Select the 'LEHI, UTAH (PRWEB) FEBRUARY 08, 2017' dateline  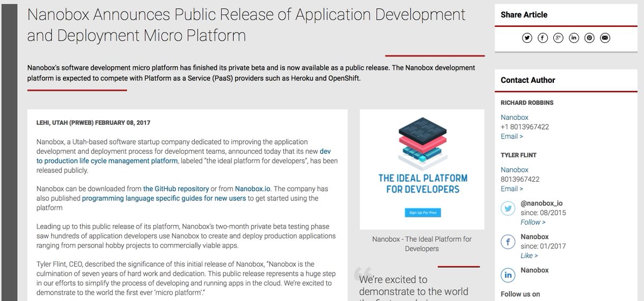click(93, 123)
